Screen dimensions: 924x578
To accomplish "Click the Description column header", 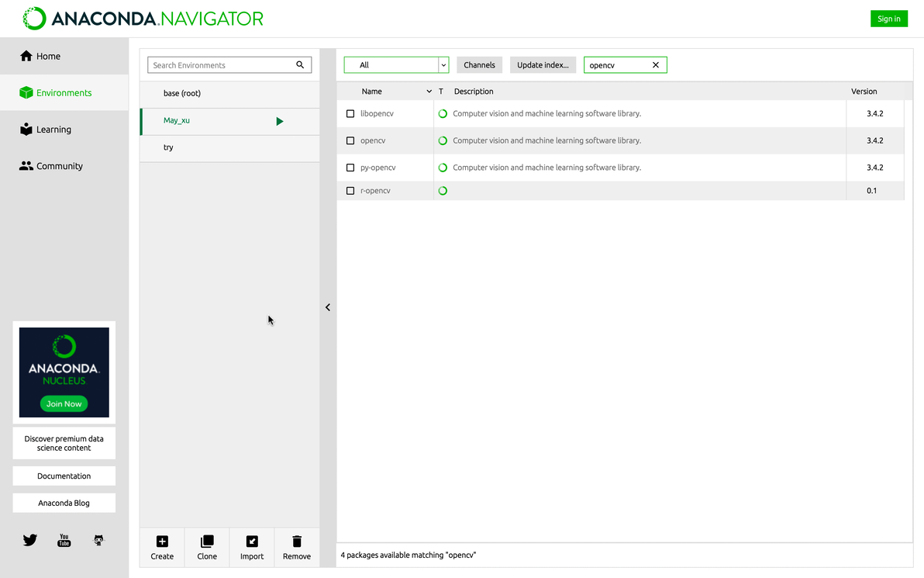I will [x=474, y=92].
